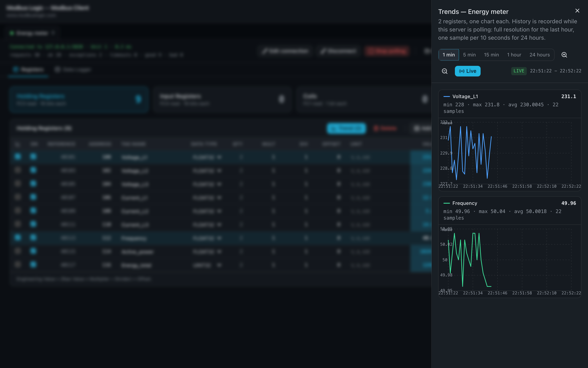
Task: Click the Frequency current value 49.96
Action: [569, 203]
